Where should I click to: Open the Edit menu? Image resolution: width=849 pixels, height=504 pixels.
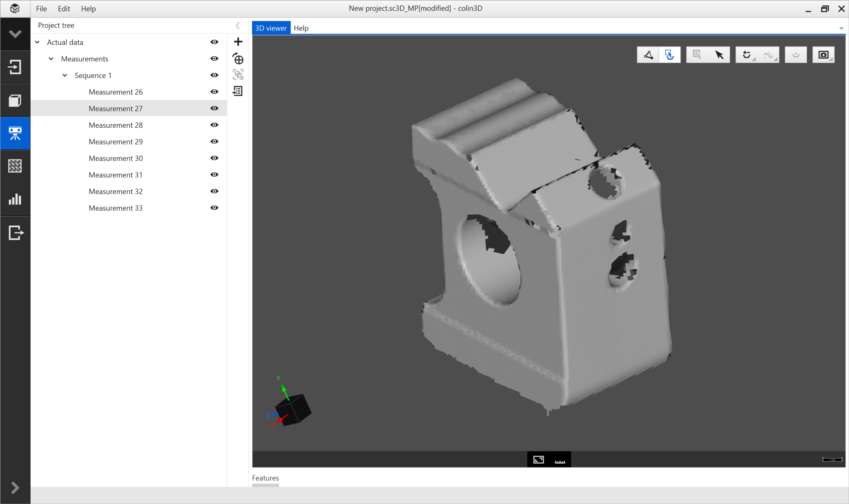click(x=63, y=9)
